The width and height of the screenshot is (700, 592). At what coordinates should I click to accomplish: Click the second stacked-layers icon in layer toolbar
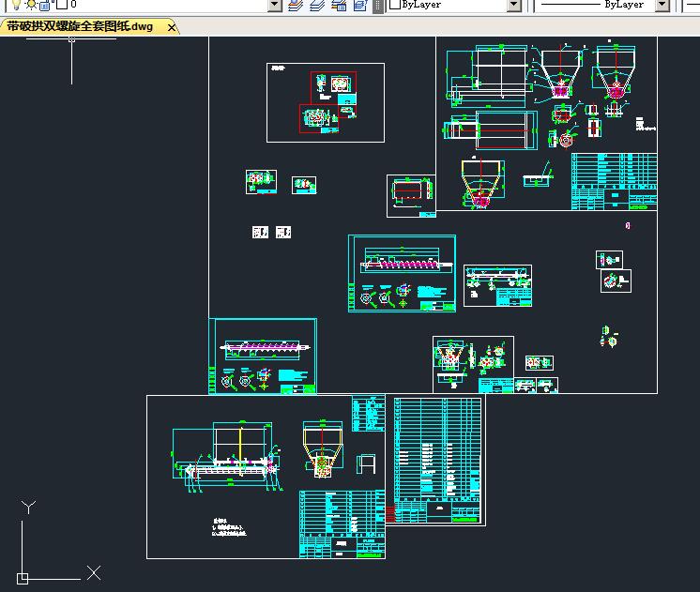coord(316,5)
